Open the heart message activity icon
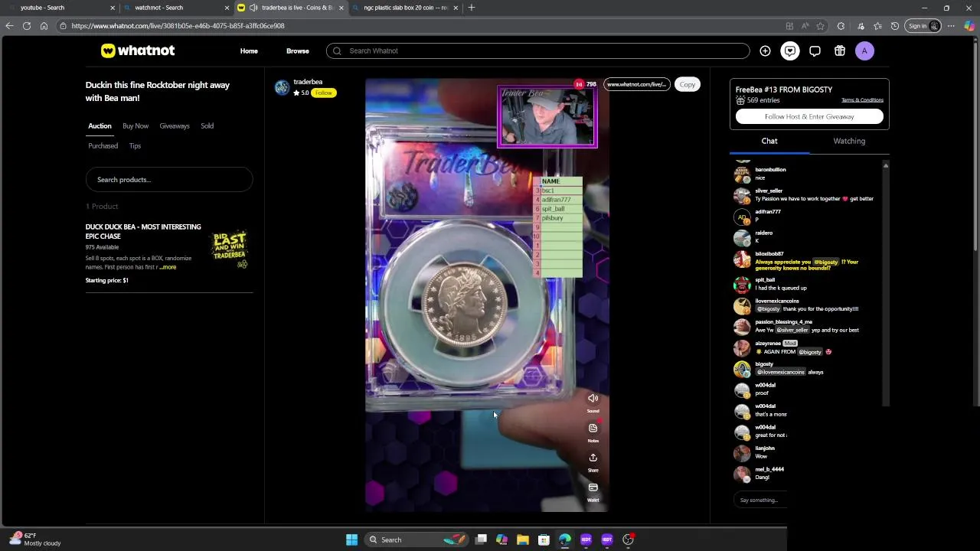 789,51
